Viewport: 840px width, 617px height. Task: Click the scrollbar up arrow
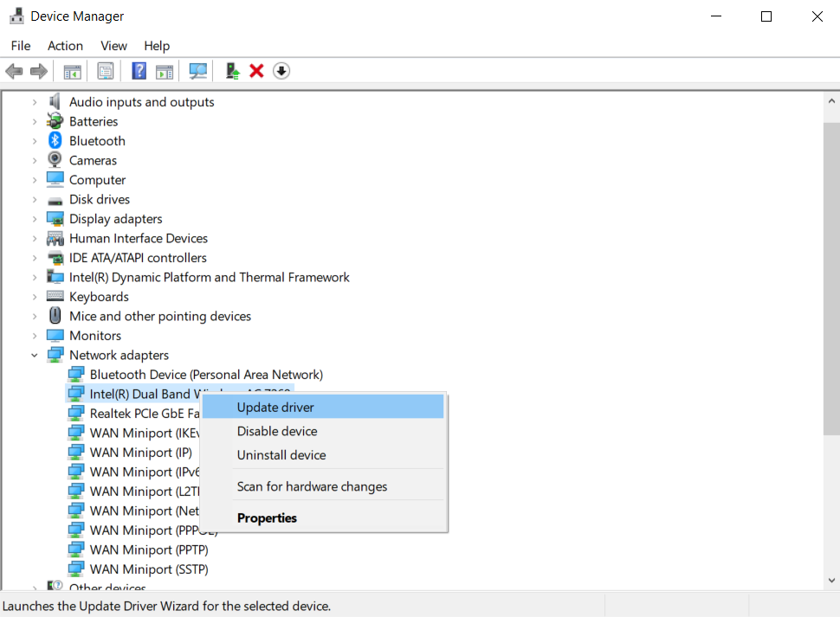tap(831, 100)
